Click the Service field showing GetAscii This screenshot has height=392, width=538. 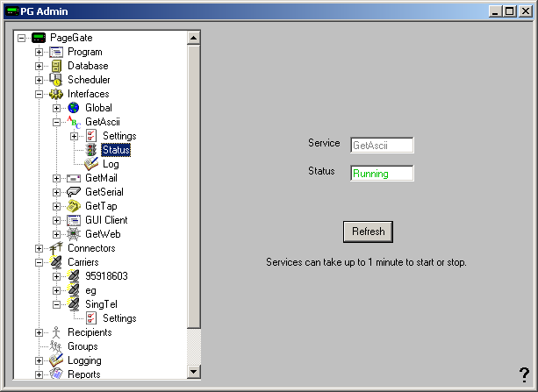(382, 145)
